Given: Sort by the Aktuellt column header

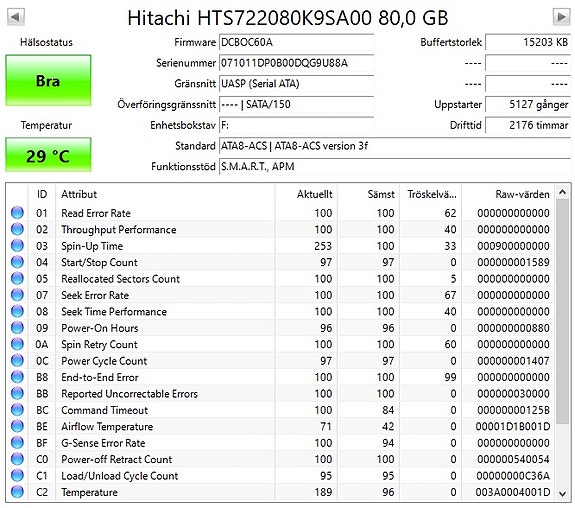Looking at the screenshot, I should pyautogui.click(x=306, y=194).
